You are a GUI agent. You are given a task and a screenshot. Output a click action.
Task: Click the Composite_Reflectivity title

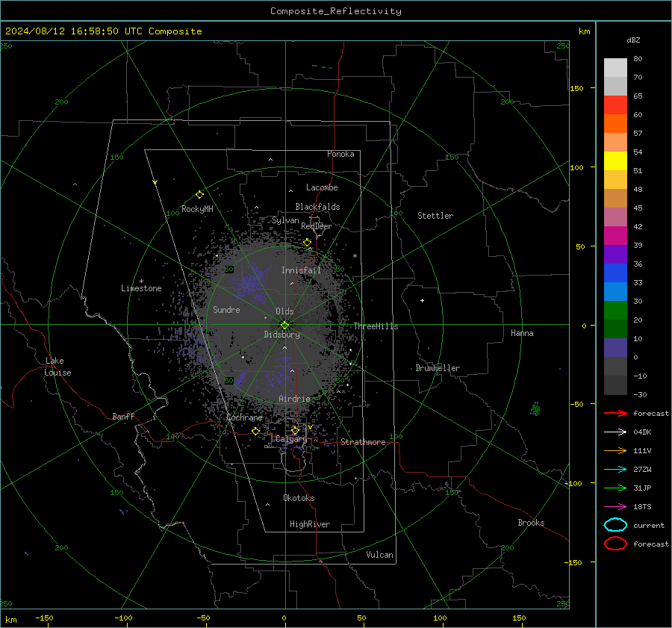(336, 11)
